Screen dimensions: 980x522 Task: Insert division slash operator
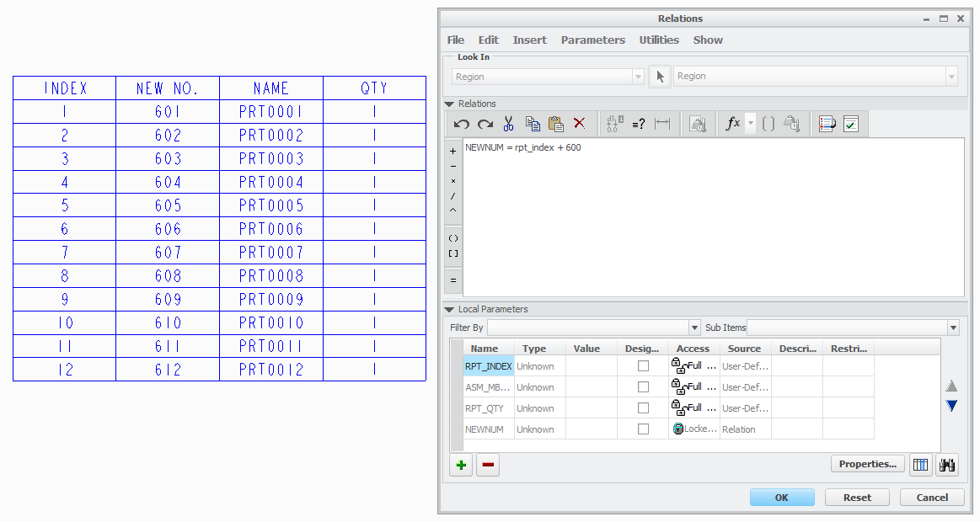453,196
